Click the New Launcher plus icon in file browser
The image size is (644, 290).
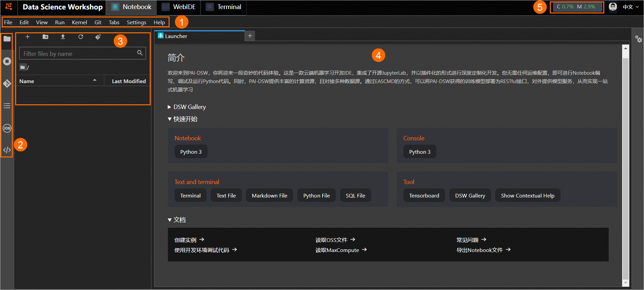[x=28, y=37]
